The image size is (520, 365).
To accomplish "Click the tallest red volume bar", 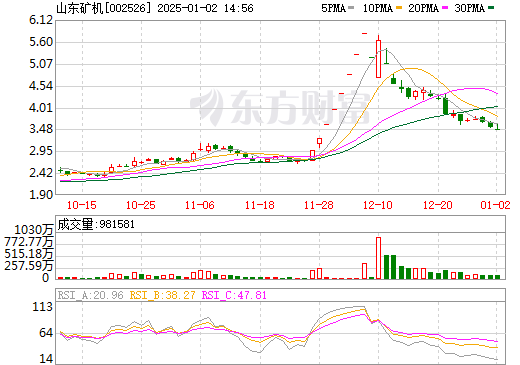I will click(378, 258).
